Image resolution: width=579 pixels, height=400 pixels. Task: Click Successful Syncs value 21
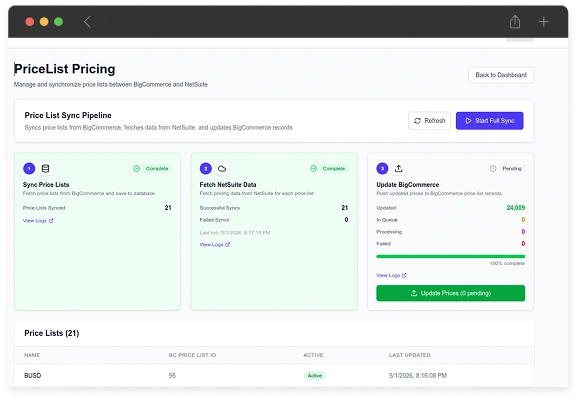(345, 208)
